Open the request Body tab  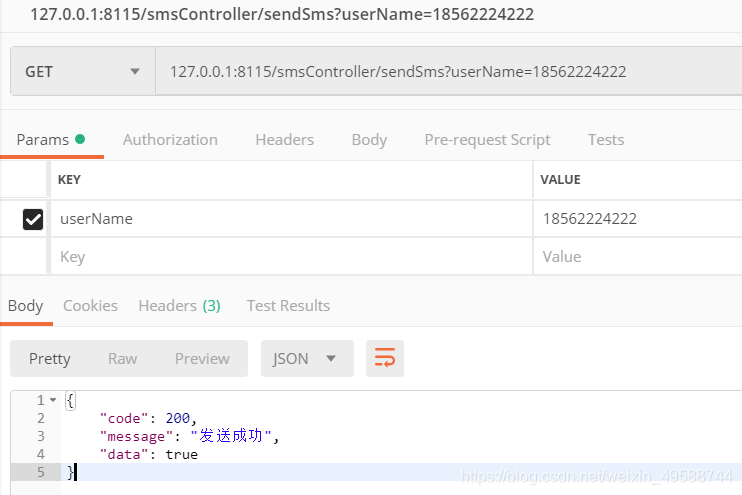369,140
